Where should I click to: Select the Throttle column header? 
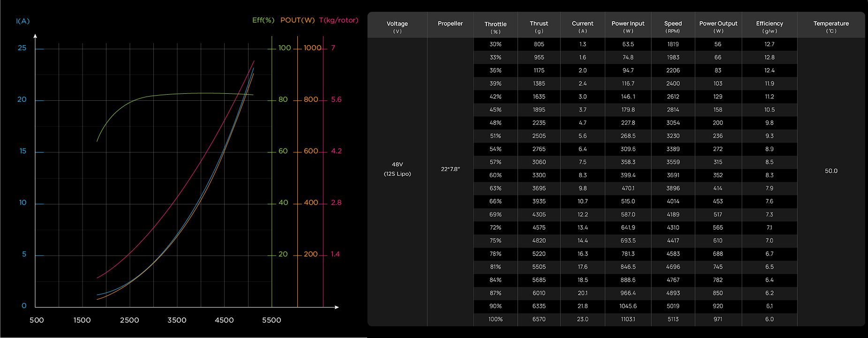pos(495,27)
